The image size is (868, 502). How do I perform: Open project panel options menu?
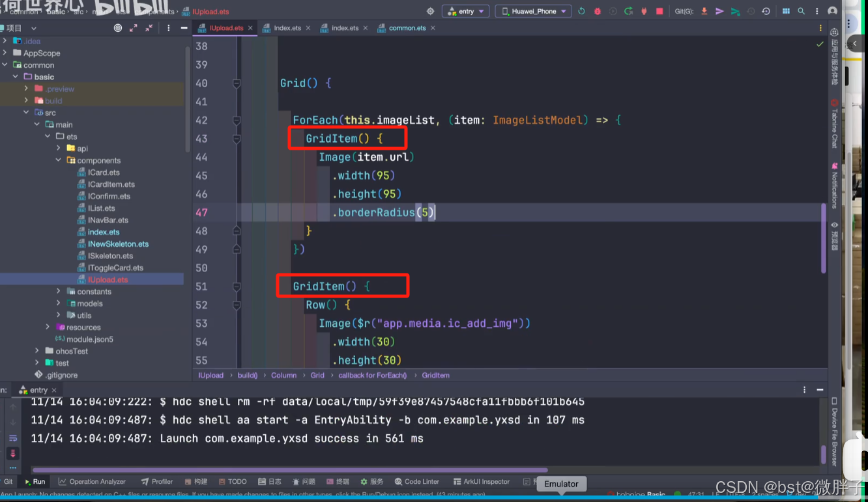click(x=168, y=28)
